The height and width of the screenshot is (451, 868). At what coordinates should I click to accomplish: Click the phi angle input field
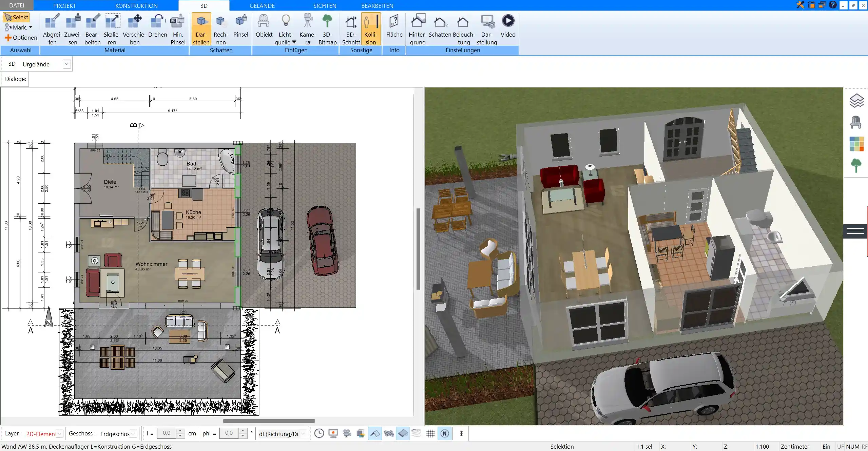pos(229,433)
